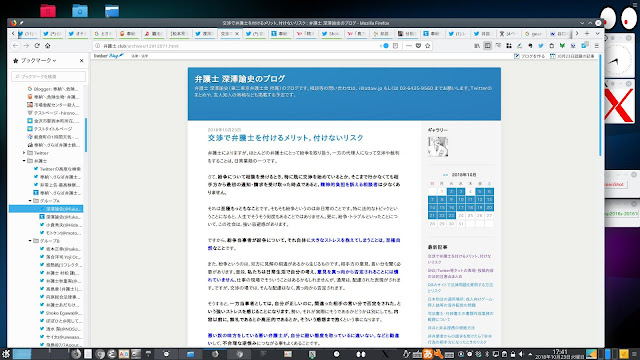Switch to the Google 'gear' tab
This screenshot has width=640, height=360.
533,34
